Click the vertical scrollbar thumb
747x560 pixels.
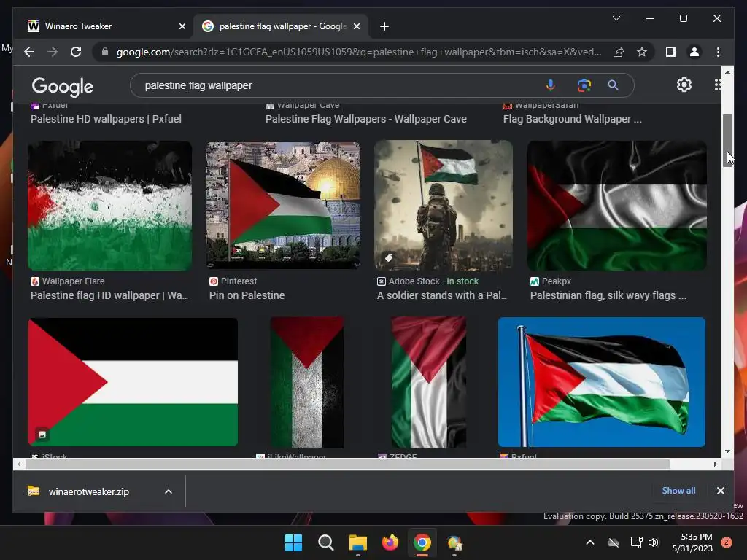(727, 141)
